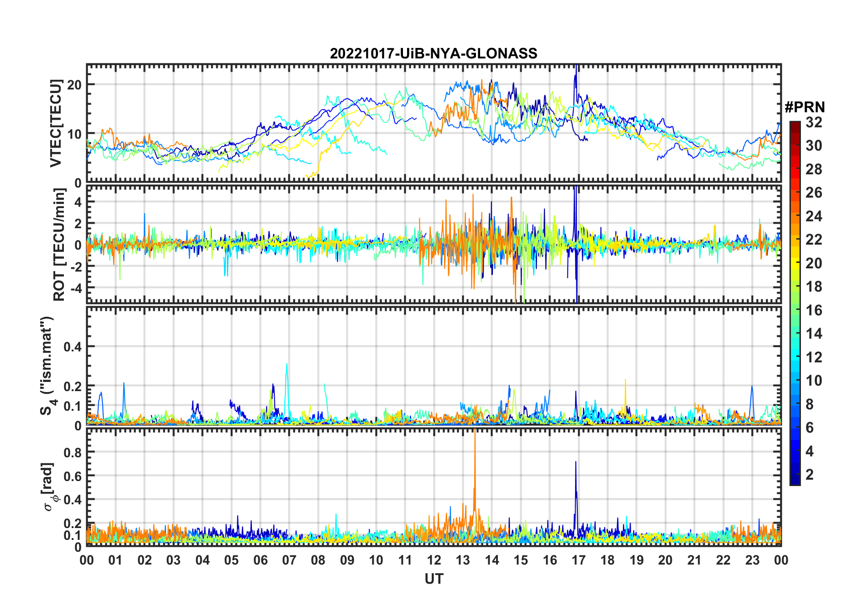Click the S4 axis tick label 0.4

[x=73, y=347]
